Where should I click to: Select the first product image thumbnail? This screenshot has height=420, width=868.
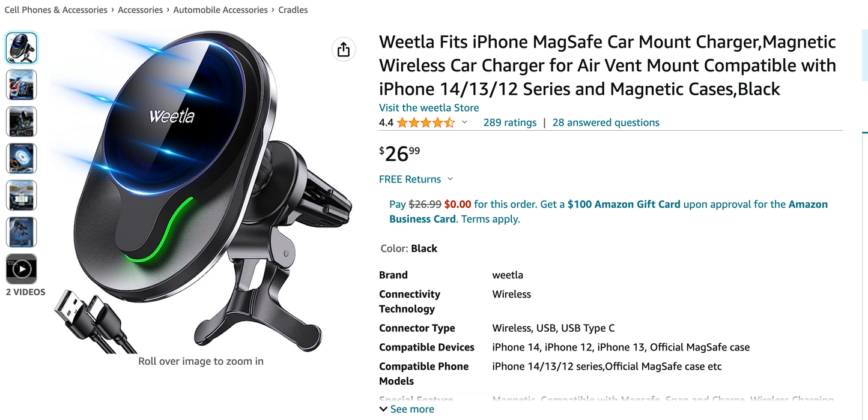click(22, 48)
